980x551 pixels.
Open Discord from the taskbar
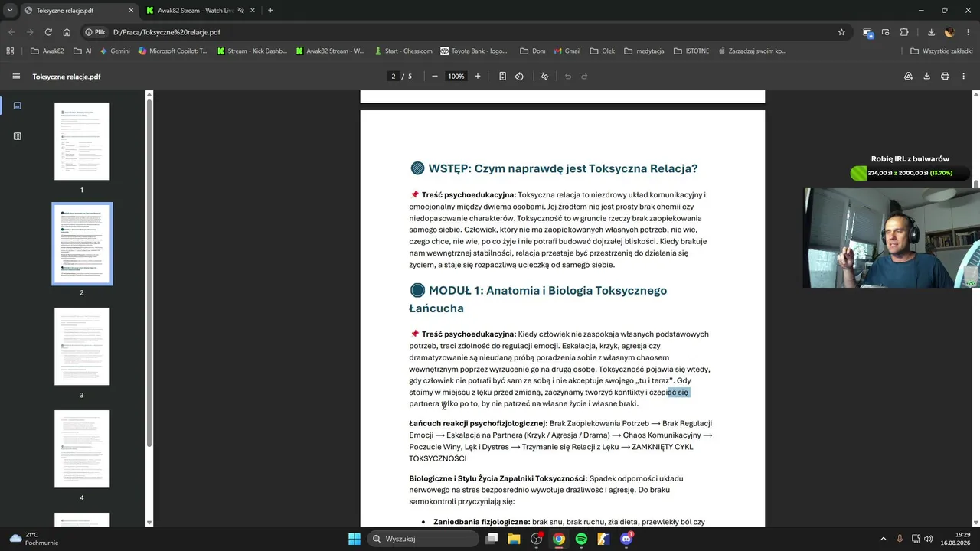(626, 539)
